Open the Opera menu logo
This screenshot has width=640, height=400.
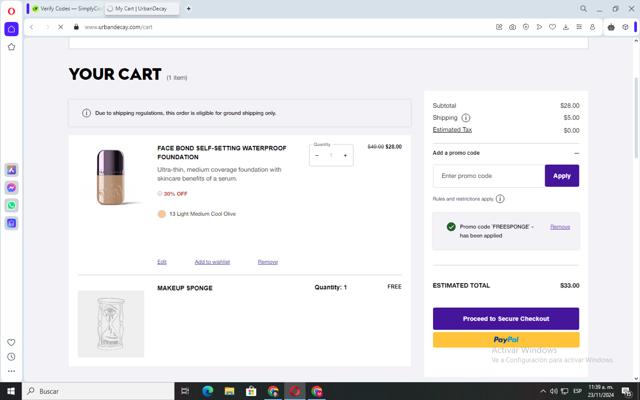pos(11,11)
